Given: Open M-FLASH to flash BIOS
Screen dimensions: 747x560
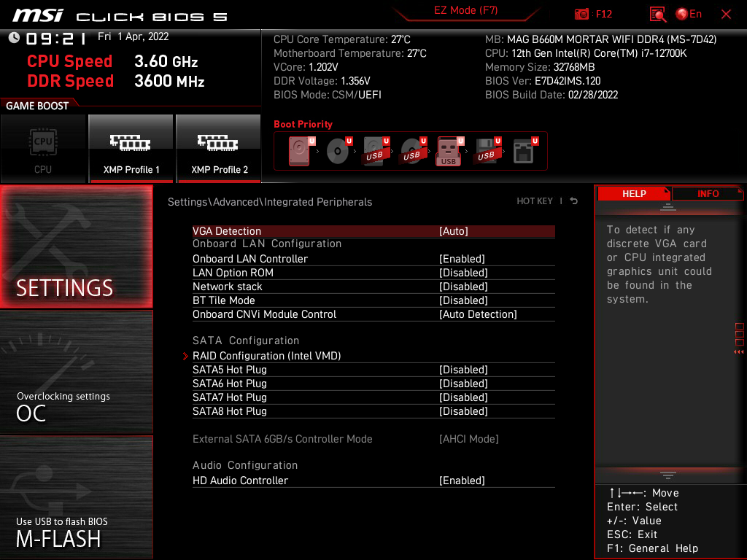Looking at the screenshot, I should tap(76, 497).
